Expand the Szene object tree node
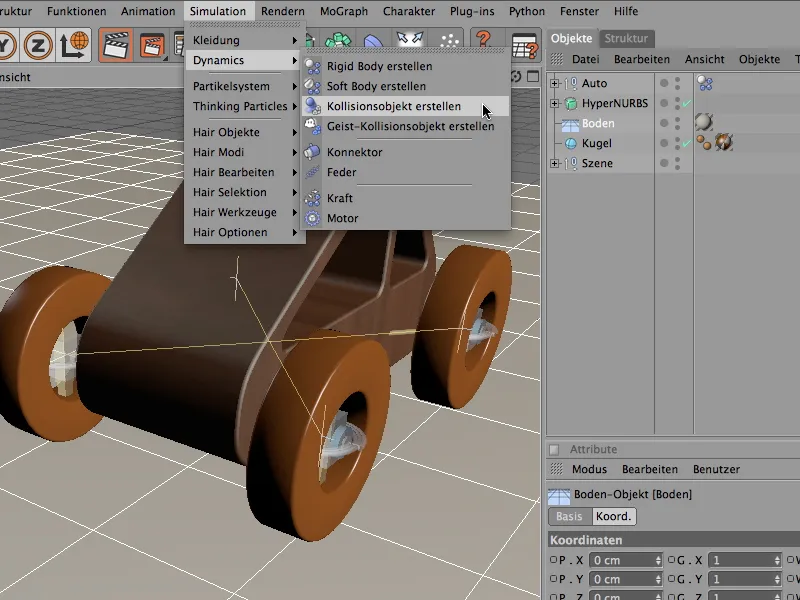This screenshot has width=800, height=600. click(x=555, y=163)
